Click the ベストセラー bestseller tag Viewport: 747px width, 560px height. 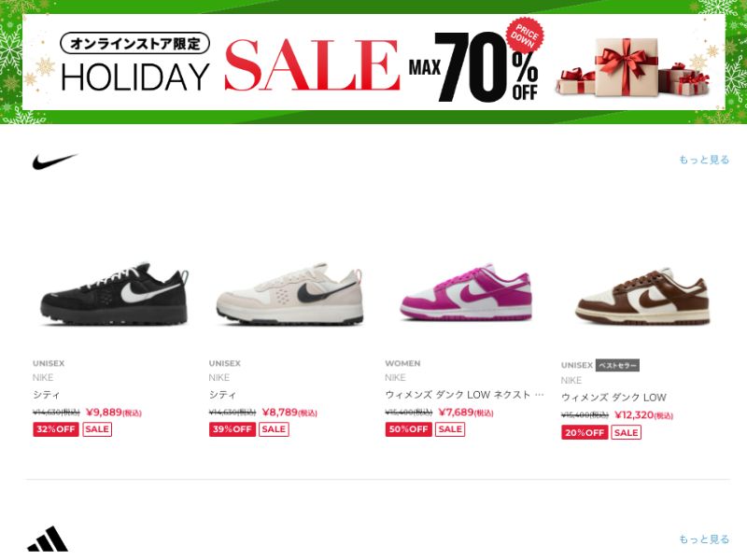(x=617, y=365)
